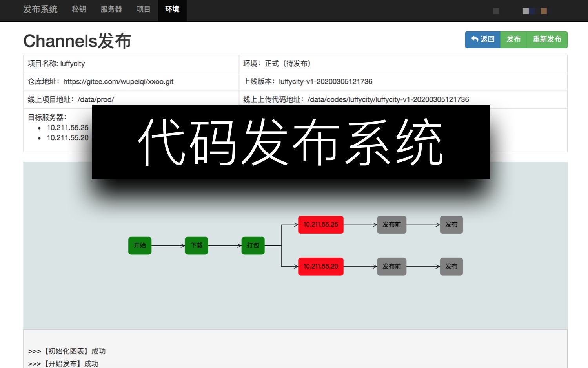This screenshot has width=588, height=368.
Task: Click the 线上上传代码地址 path cell
Action: coord(403,100)
